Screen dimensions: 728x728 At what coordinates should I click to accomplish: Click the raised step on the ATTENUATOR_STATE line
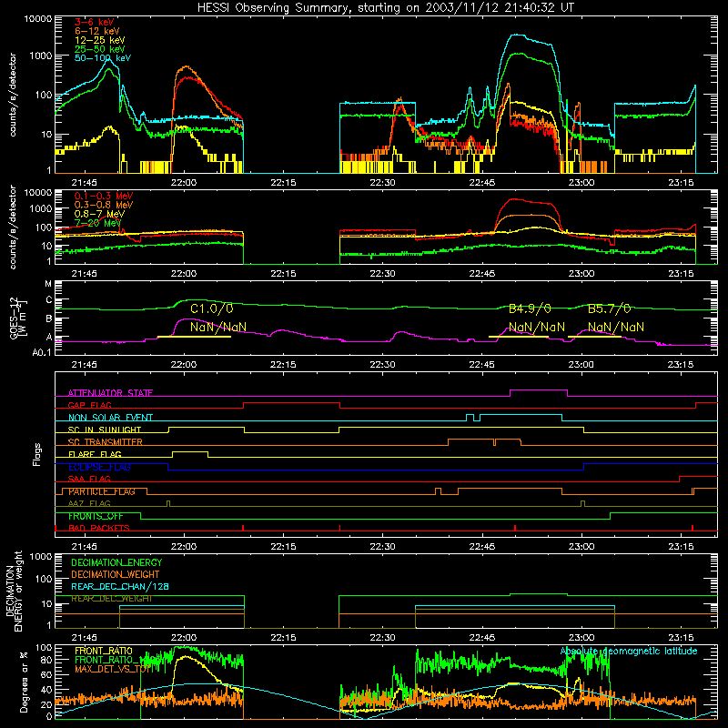(539, 391)
